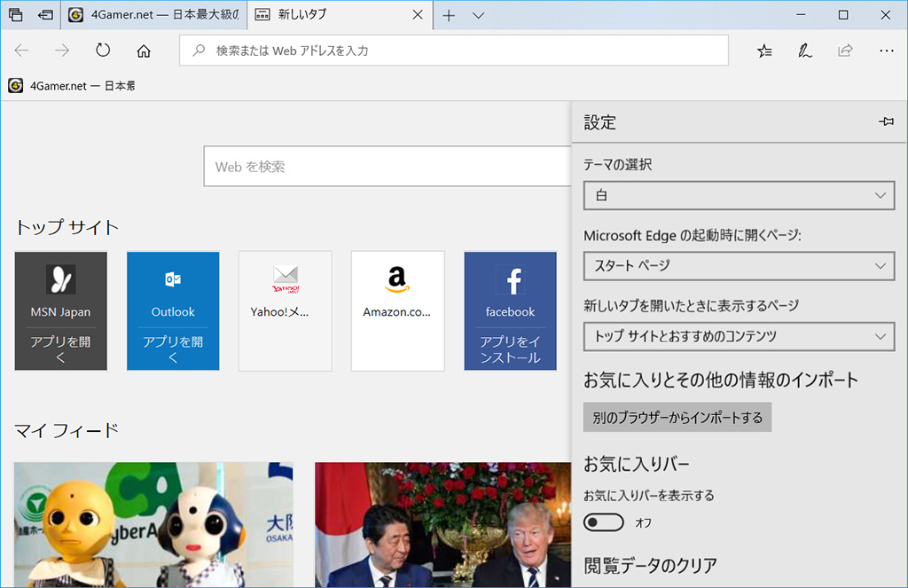
Task: Show the tabs you've set aside
Action: (15, 15)
